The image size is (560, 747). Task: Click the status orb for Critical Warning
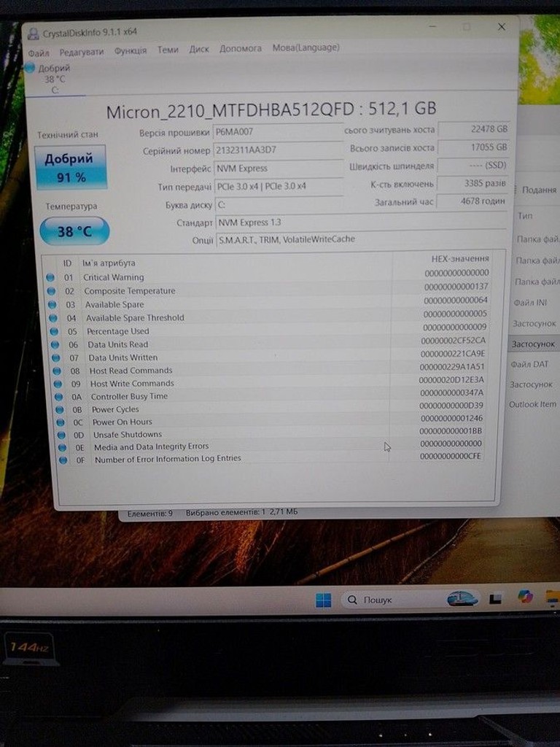50,276
